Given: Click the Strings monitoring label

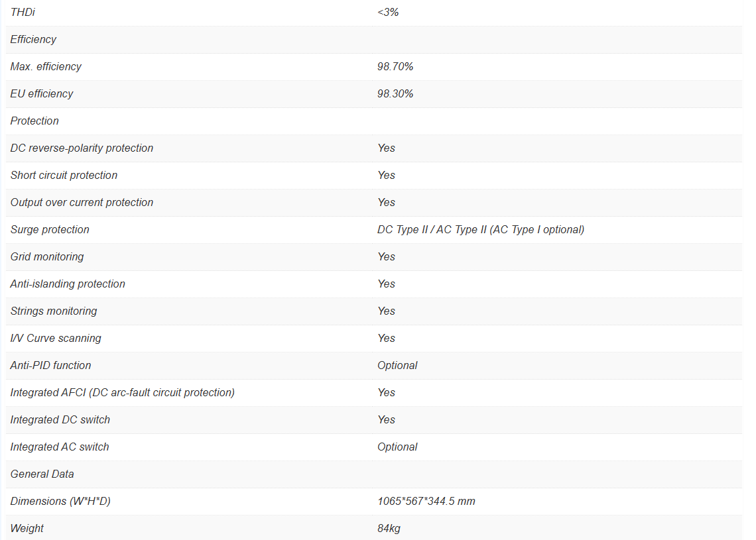Looking at the screenshot, I should 54,311.
